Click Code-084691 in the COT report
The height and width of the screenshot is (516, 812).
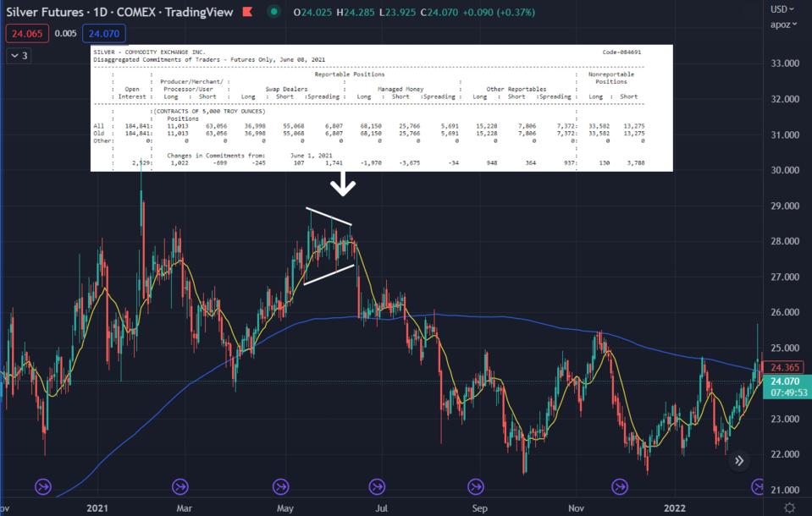pyautogui.click(x=621, y=52)
